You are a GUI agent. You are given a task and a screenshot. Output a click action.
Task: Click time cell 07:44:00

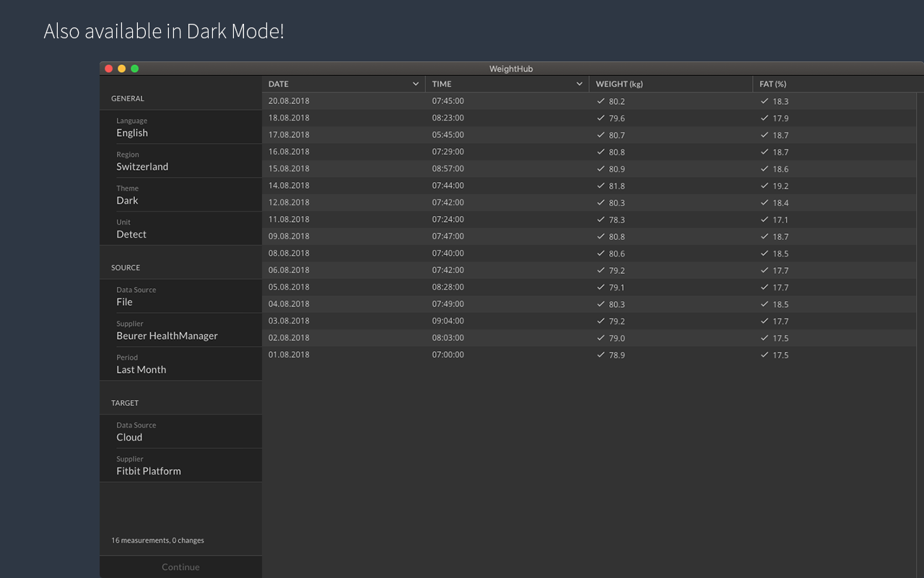[x=448, y=186]
